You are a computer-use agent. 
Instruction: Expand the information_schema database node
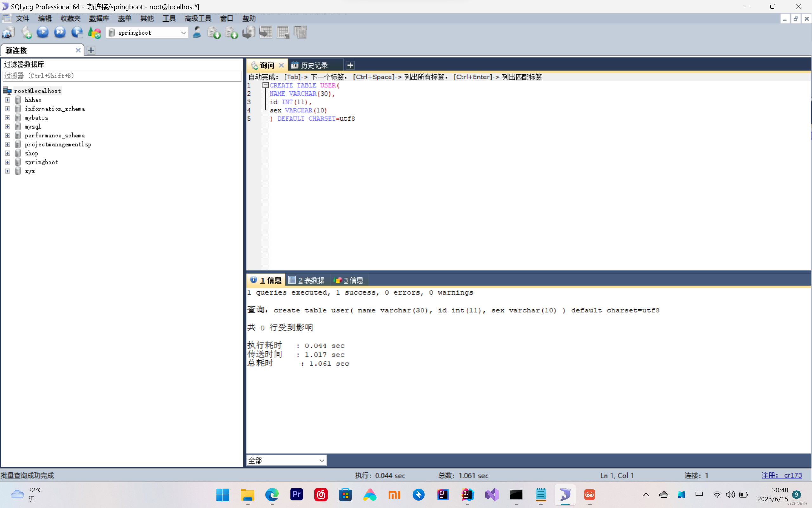point(7,109)
